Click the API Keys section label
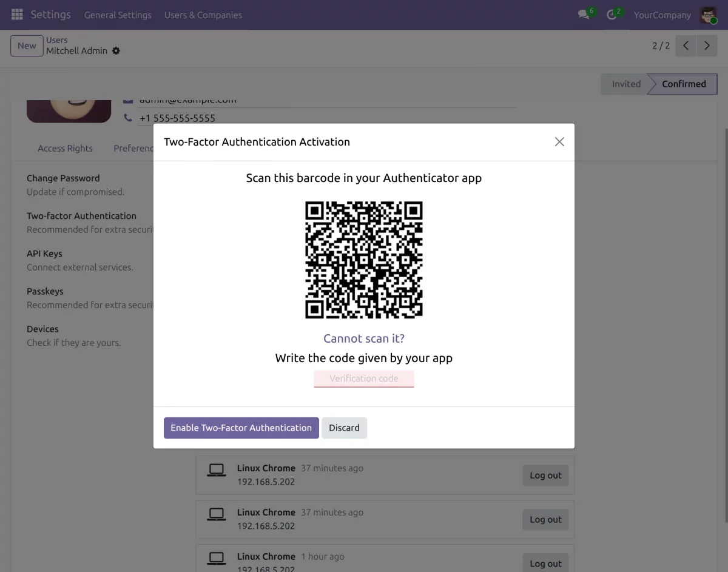 pos(44,254)
